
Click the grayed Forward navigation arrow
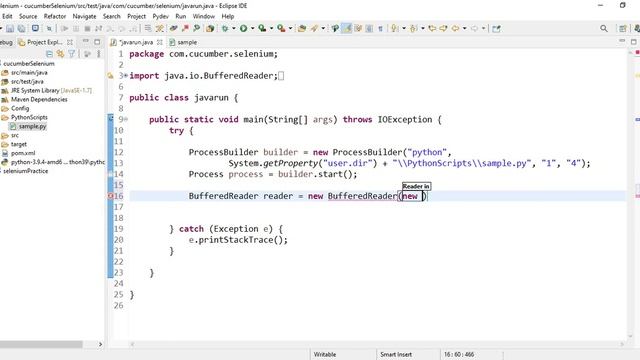[x=474, y=29]
